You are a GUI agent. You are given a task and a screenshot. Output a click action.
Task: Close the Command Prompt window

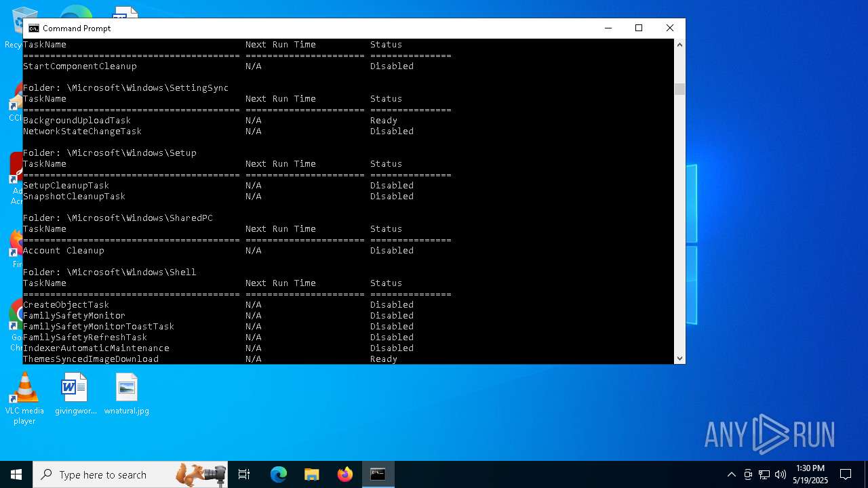[x=669, y=28]
